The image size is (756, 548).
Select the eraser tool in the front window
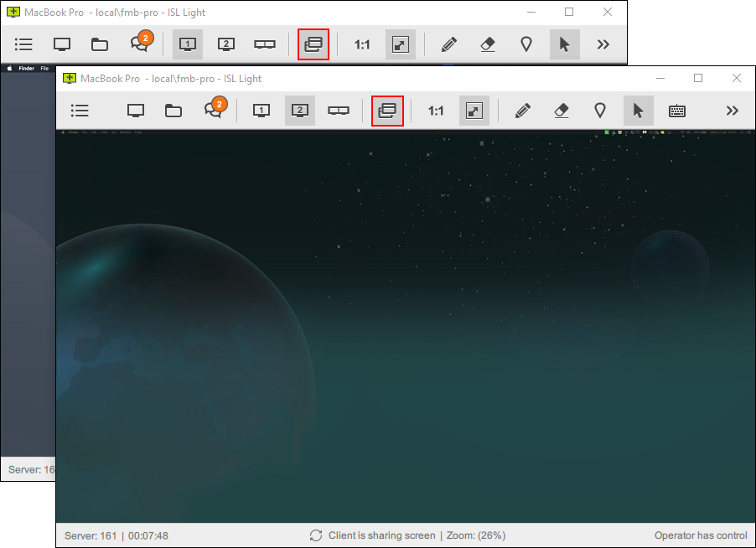pos(562,111)
